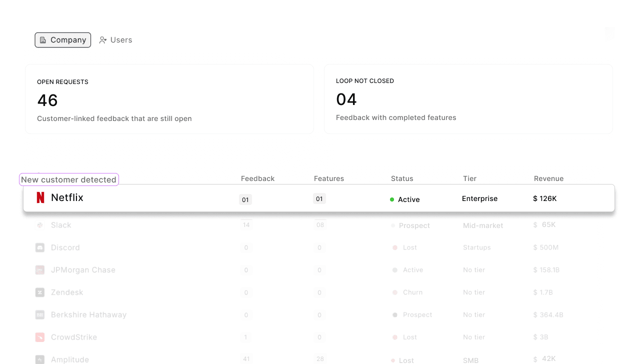The height and width of the screenshot is (364, 638).
Task: Click the $ 1.7B revenue cell
Action: click(x=543, y=292)
